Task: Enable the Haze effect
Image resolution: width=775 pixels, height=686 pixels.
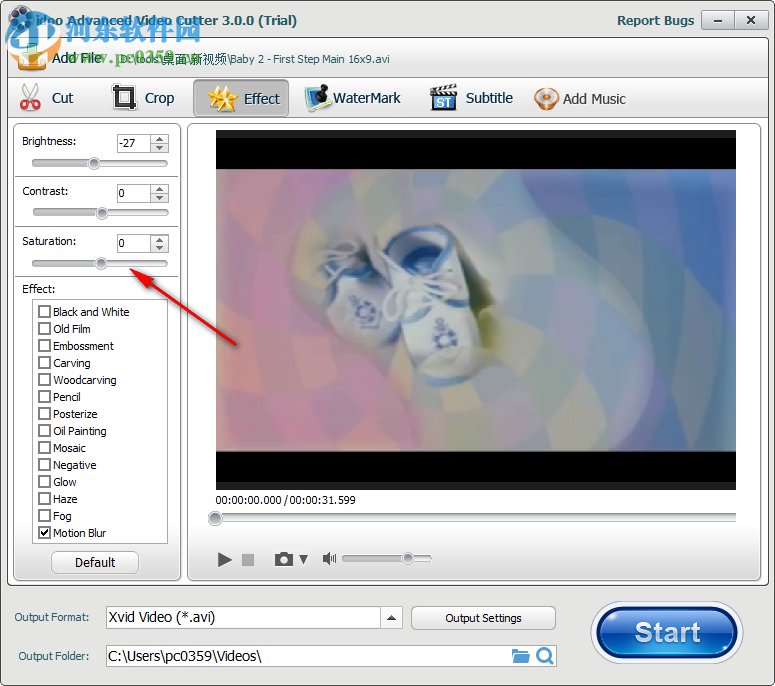Action: tap(44, 499)
